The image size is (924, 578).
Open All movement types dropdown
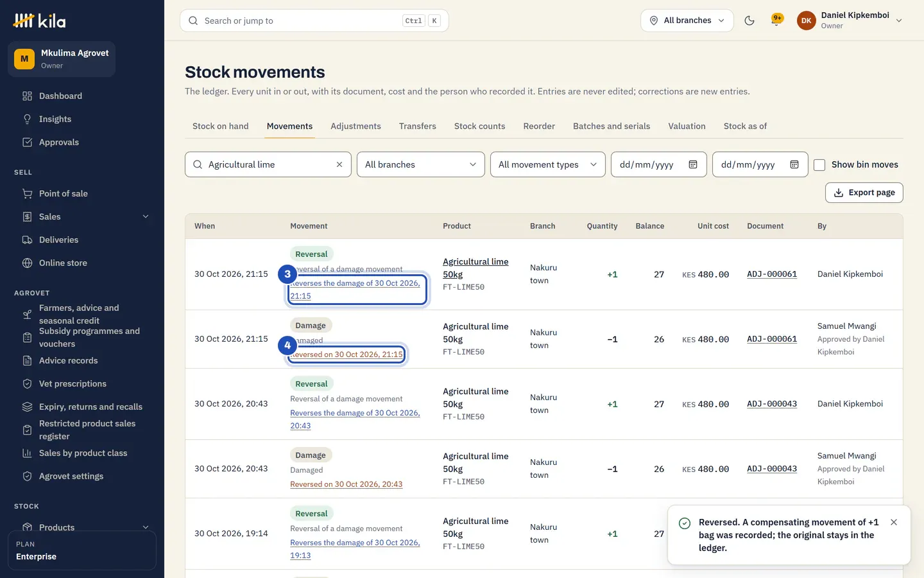point(548,164)
